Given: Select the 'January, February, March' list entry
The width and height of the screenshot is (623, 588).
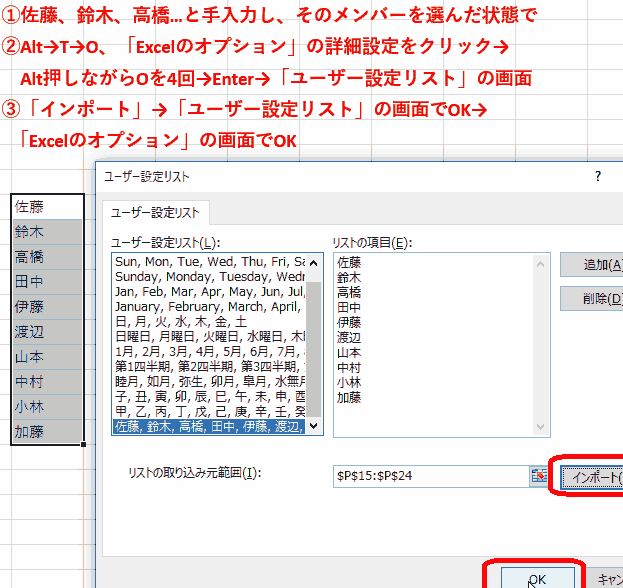Looking at the screenshot, I should tap(209, 307).
